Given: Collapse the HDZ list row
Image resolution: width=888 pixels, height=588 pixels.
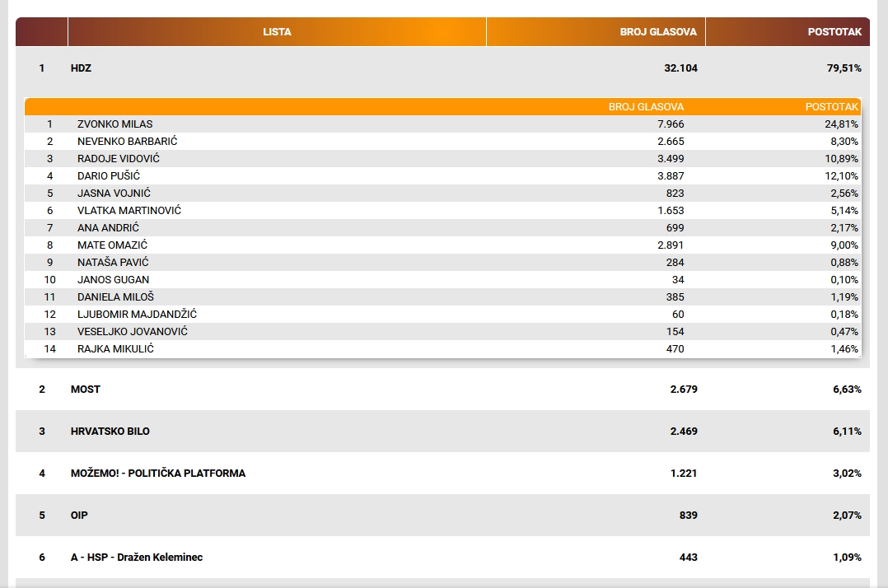Looking at the screenshot, I should 442,68.
